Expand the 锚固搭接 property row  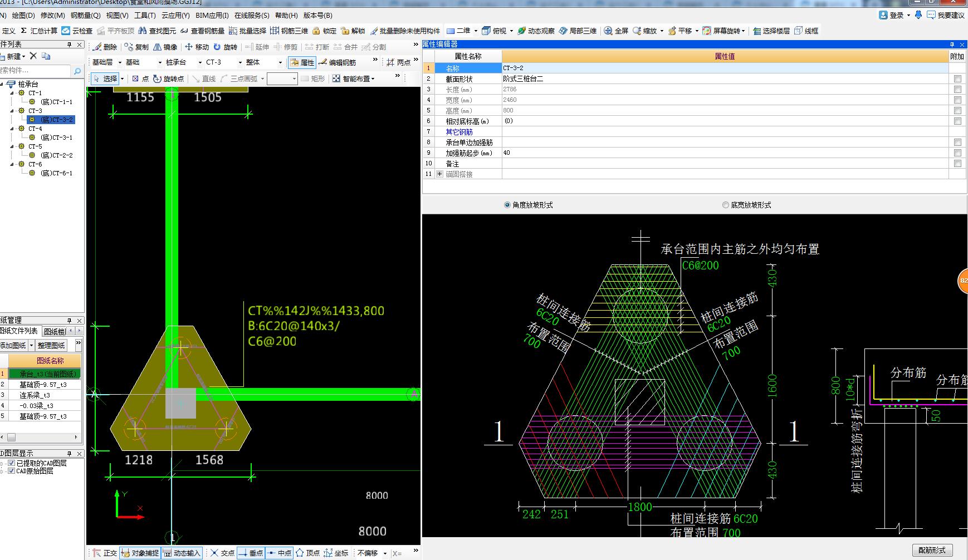click(440, 174)
